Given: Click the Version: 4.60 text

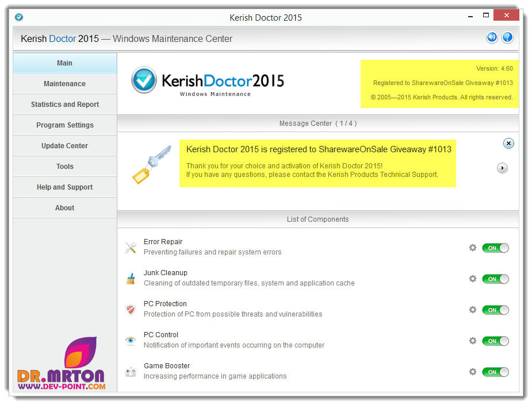Looking at the screenshot, I should point(495,68).
